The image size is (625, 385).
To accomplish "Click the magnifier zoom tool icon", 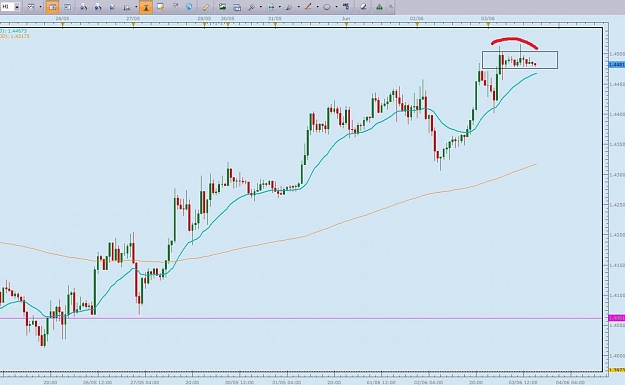I will pyautogui.click(x=252, y=7).
